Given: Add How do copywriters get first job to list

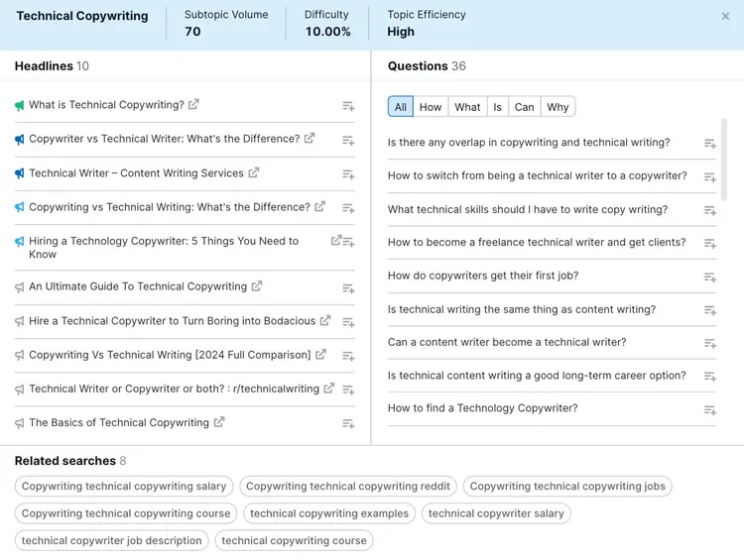Looking at the screenshot, I should (x=710, y=278).
